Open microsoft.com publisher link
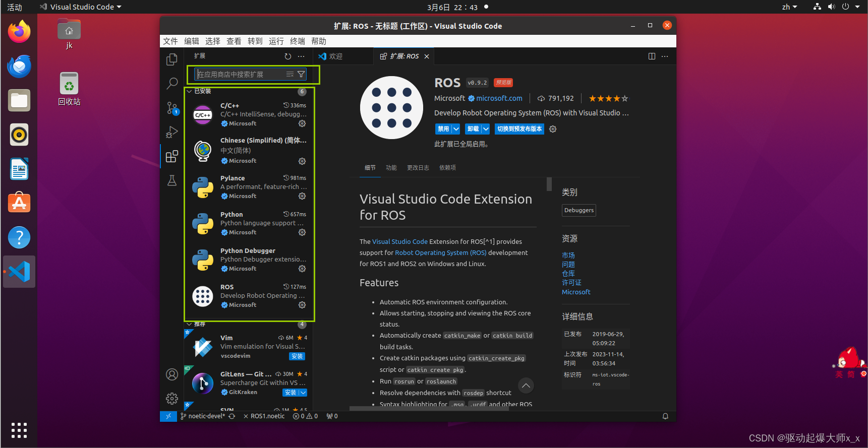 tap(499, 98)
